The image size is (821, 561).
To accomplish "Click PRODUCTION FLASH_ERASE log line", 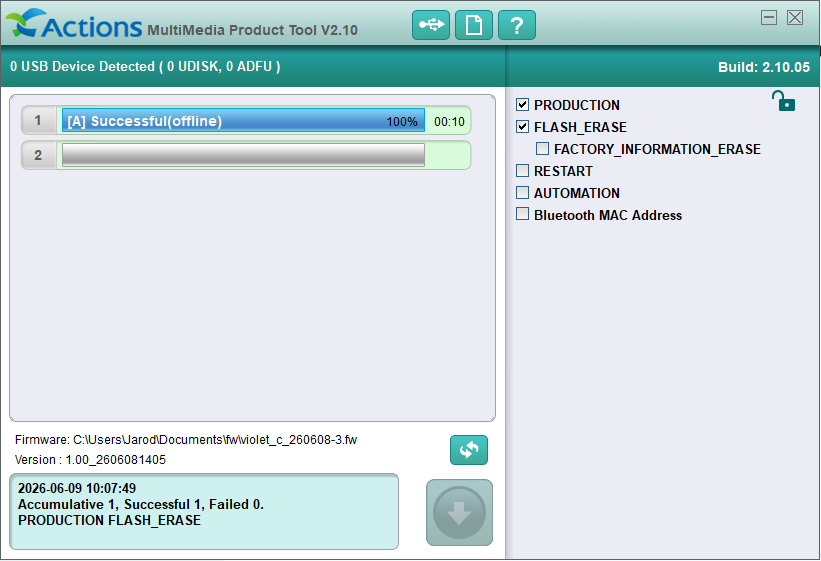I will tap(109, 520).
